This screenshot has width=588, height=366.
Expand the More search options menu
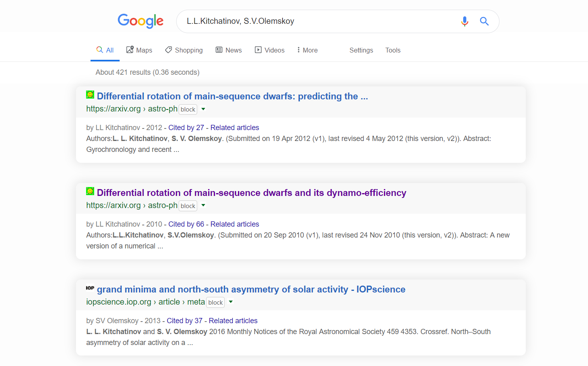pyautogui.click(x=307, y=50)
